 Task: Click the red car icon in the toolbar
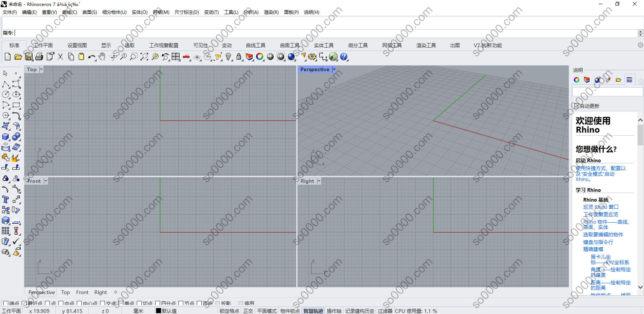(x=186, y=57)
